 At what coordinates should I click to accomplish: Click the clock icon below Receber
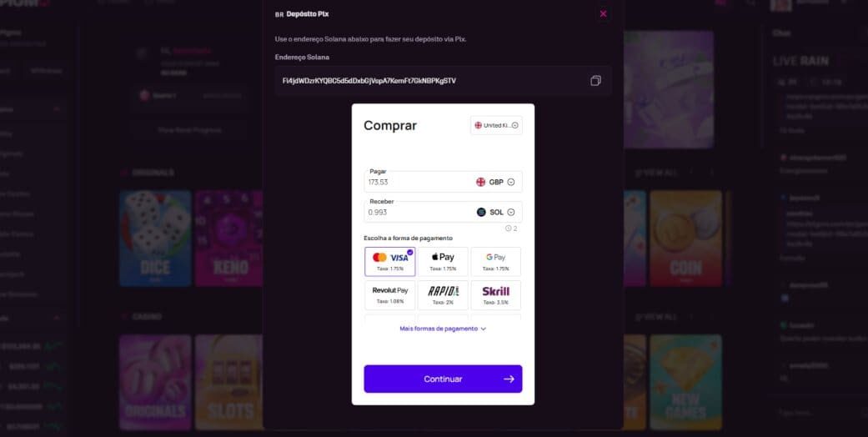click(508, 228)
